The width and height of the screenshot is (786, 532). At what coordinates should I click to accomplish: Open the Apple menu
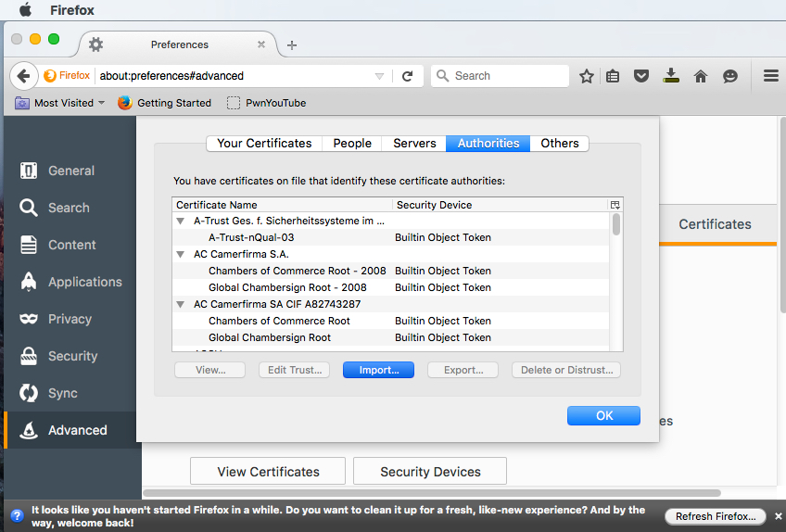pos(25,9)
